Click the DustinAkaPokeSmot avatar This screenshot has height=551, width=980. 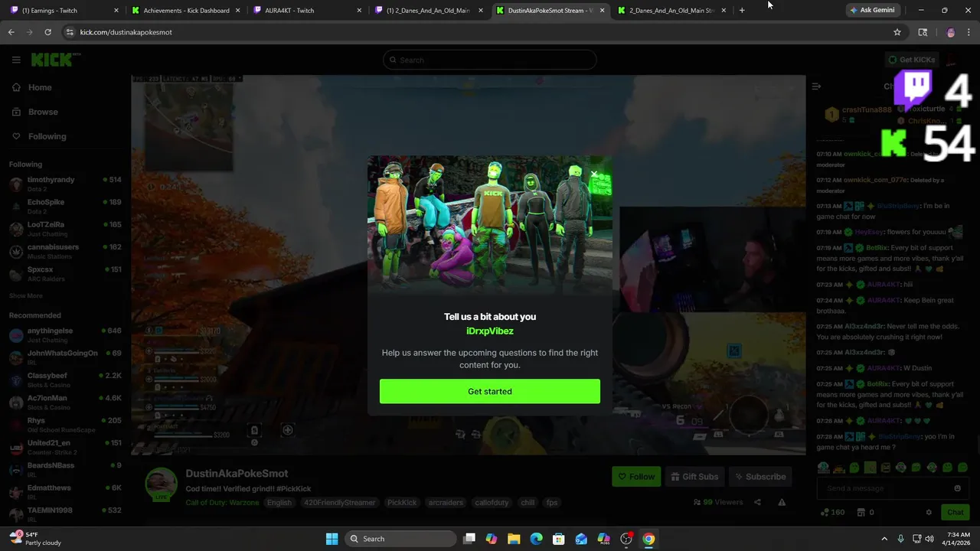161,484
